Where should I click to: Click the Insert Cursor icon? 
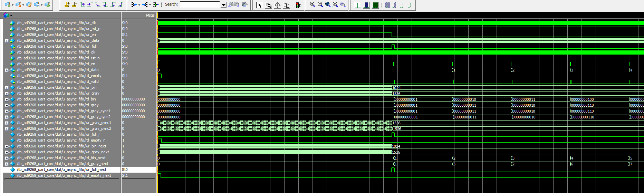pyautogui.click(x=67, y=4)
